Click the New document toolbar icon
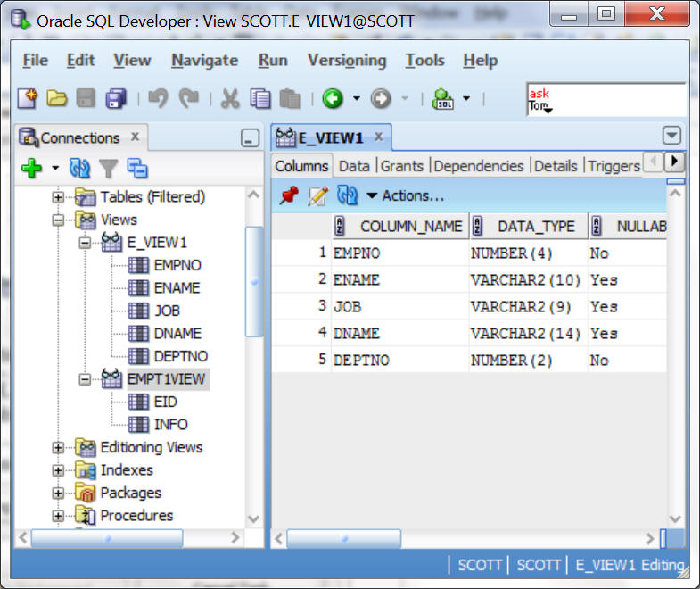The image size is (700, 589). pyautogui.click(x=28, y=98)
